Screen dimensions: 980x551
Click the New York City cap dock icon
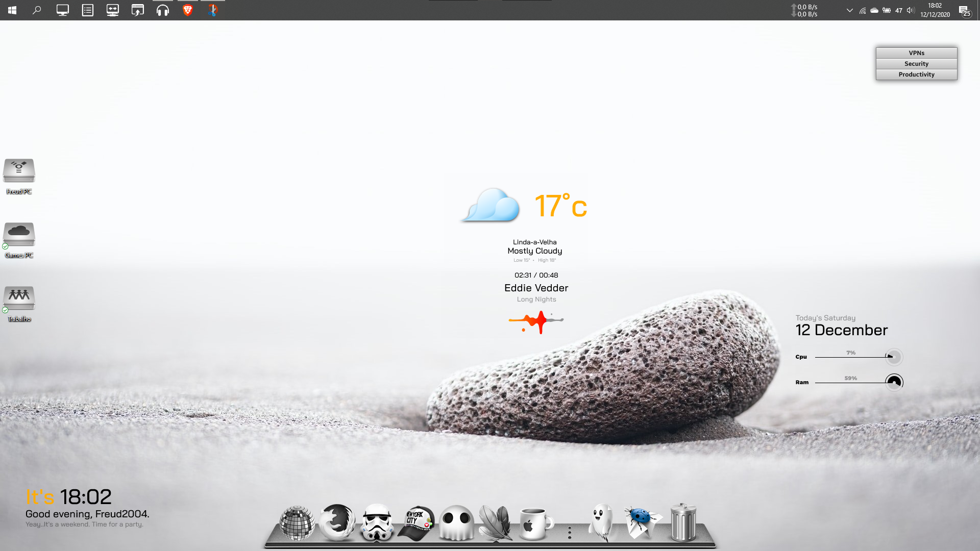coord(416,523)
